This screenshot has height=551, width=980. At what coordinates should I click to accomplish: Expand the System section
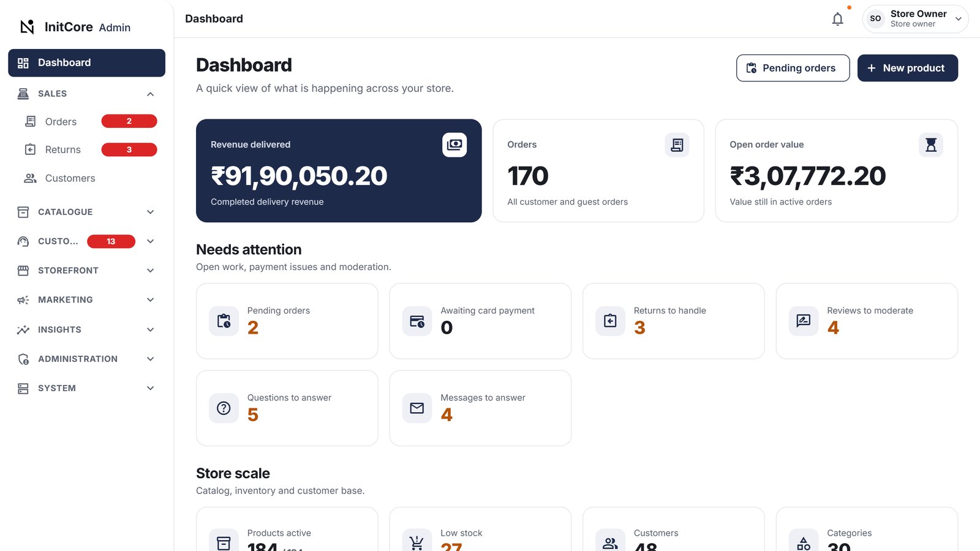(86, 388)
